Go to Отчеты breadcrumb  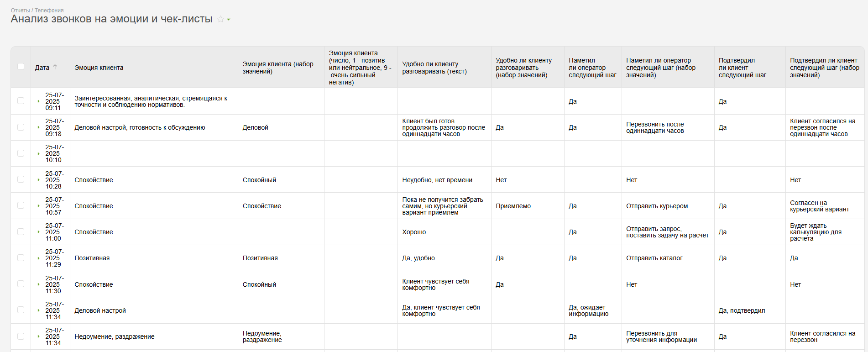click(x=20, y=10)
